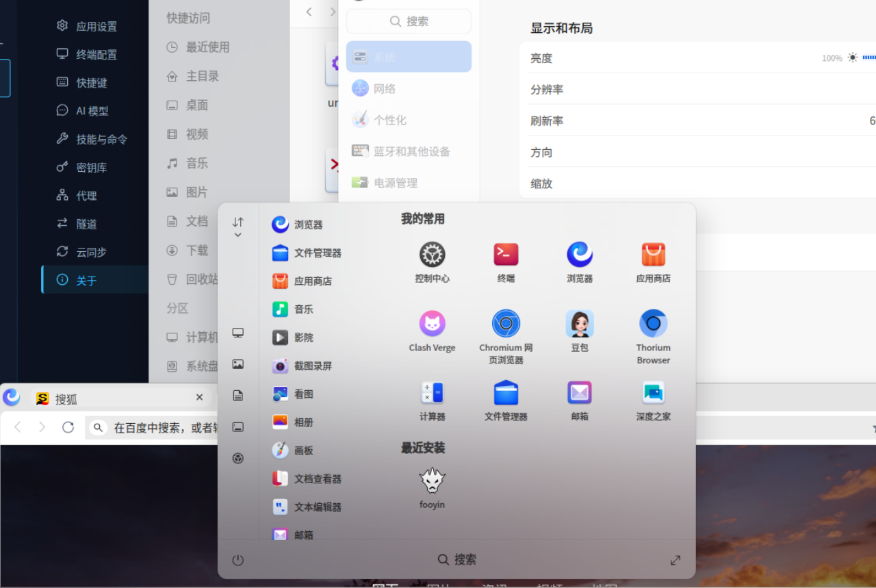Image resolution: width=876 pixels, height=588 pixels.
Task: Adjust the brightness slider
Action: [868, 58]
